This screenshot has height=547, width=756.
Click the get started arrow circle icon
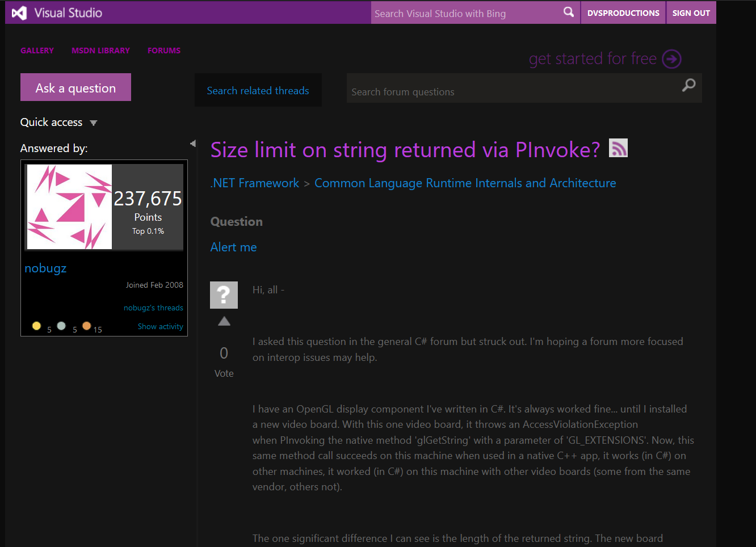click(672, 58)
